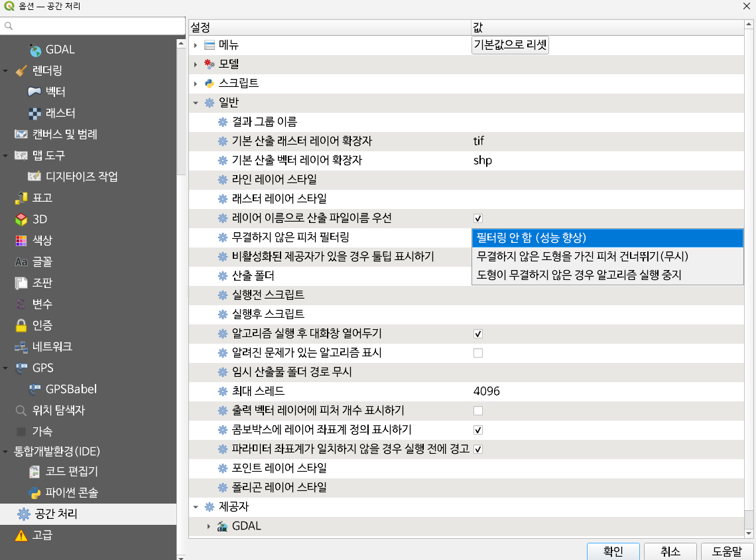Select the 코드 편집기 icon
The image size is (756, 560).
34,471
